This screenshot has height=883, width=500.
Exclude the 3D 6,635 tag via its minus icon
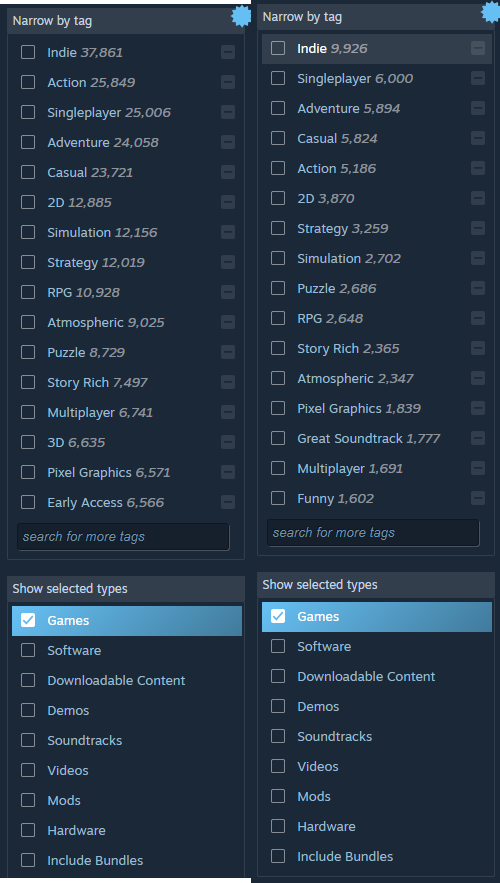pos(228,442)
